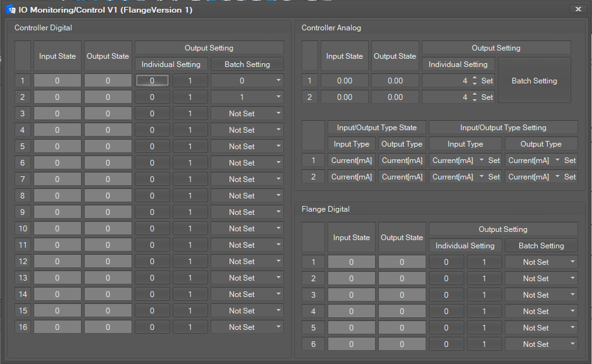Close the IO Monitoring/Control window

[x=578, y=9]
